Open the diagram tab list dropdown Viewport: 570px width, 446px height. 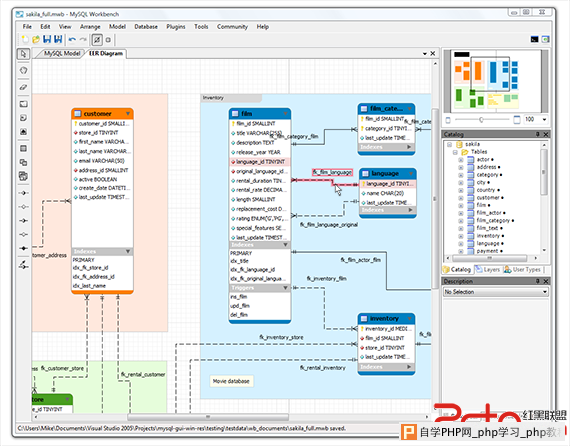pyautogui.click(x=424, y=54)
